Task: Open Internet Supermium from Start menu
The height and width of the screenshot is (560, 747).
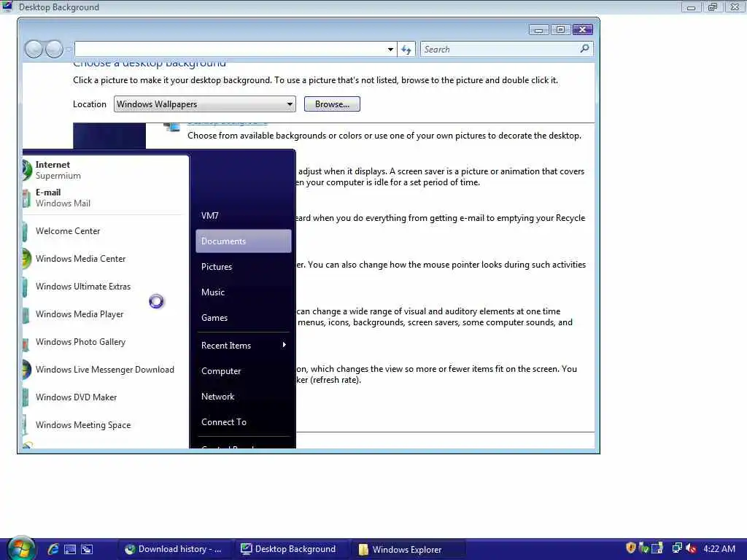Action: [102, 170]
